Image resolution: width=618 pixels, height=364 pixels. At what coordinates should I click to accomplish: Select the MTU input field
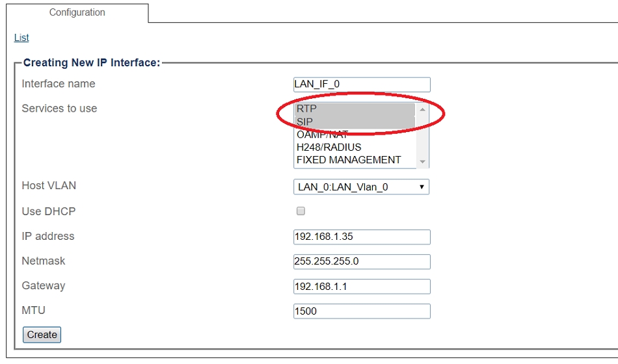(x=362, y=311)
